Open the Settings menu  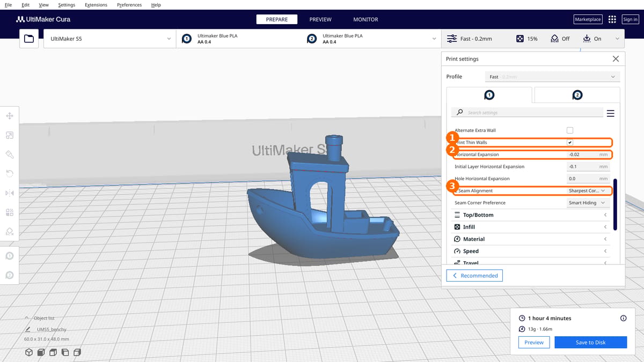(x=67, y=5)
